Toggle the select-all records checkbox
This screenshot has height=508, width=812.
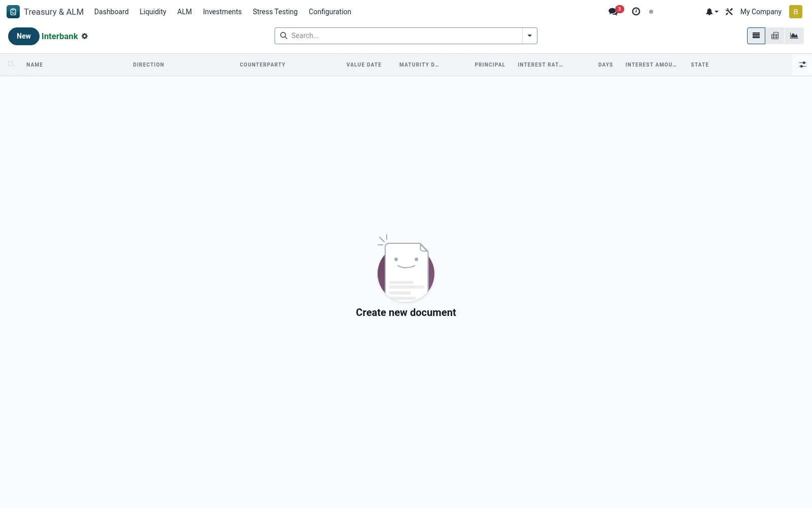pyautogui.click(x=11, y=63)
